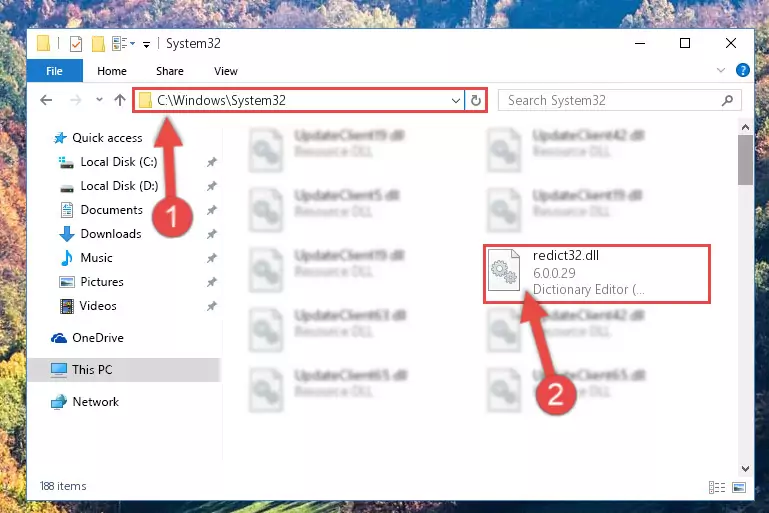Switch to the Home ribbon tab

(112, 71)
